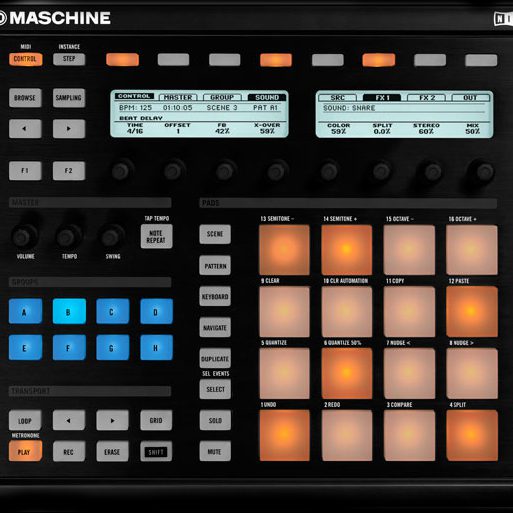Hold the Shift button
The image size is (513, 513).
(156, 451)
